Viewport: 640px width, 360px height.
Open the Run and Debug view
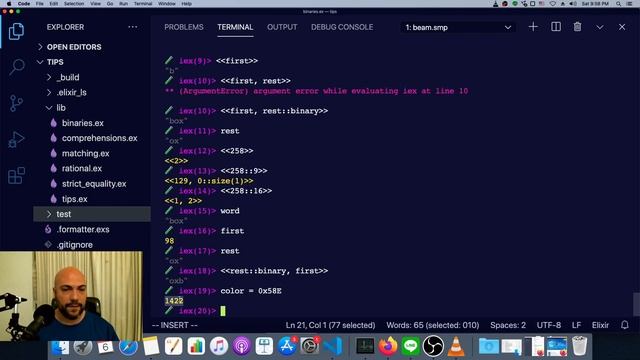tap(16, 140)
